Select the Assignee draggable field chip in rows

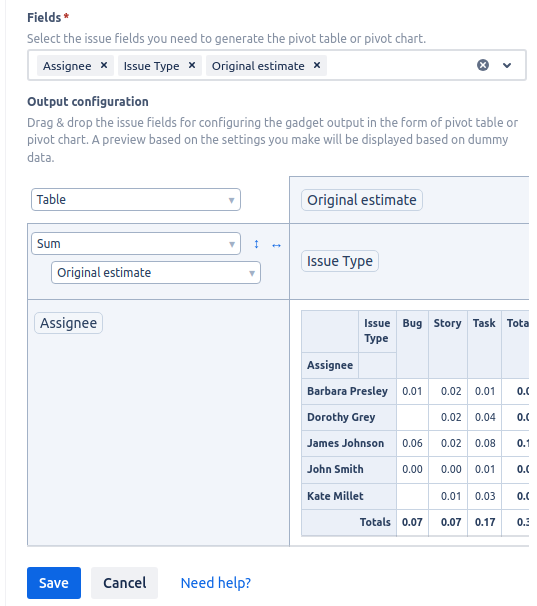click(x=68, y=323)
